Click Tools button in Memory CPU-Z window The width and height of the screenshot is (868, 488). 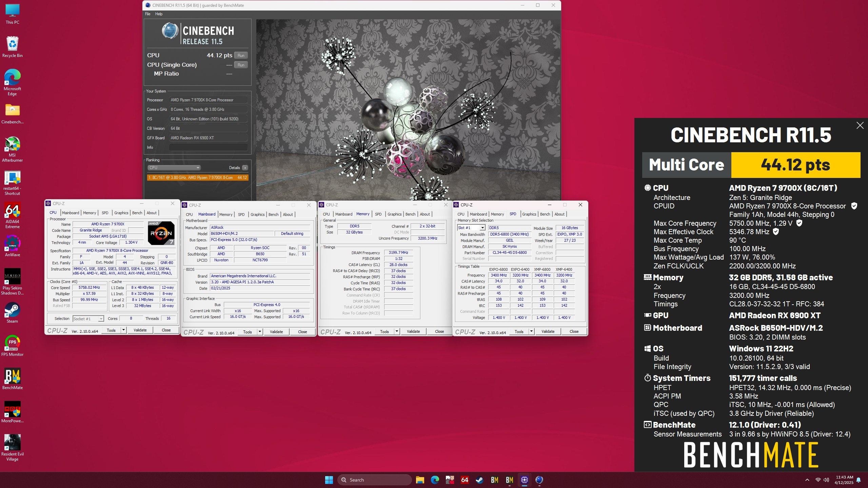point(384,331)
